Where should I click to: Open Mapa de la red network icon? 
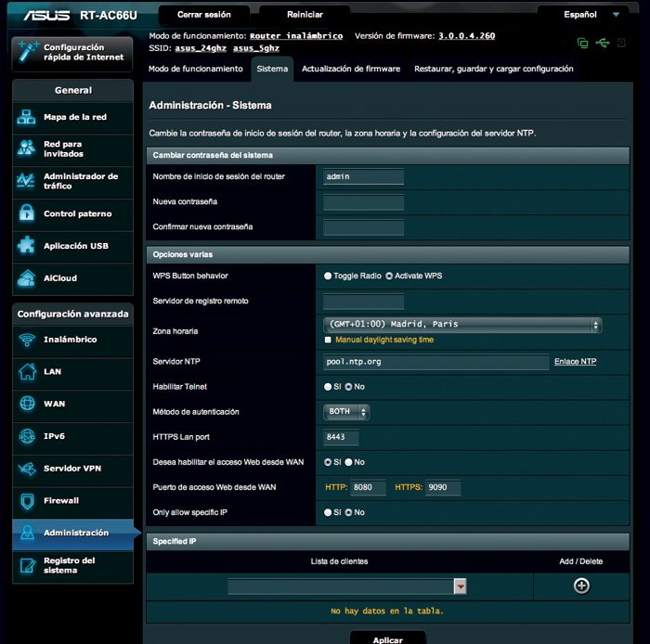[26, 117]
